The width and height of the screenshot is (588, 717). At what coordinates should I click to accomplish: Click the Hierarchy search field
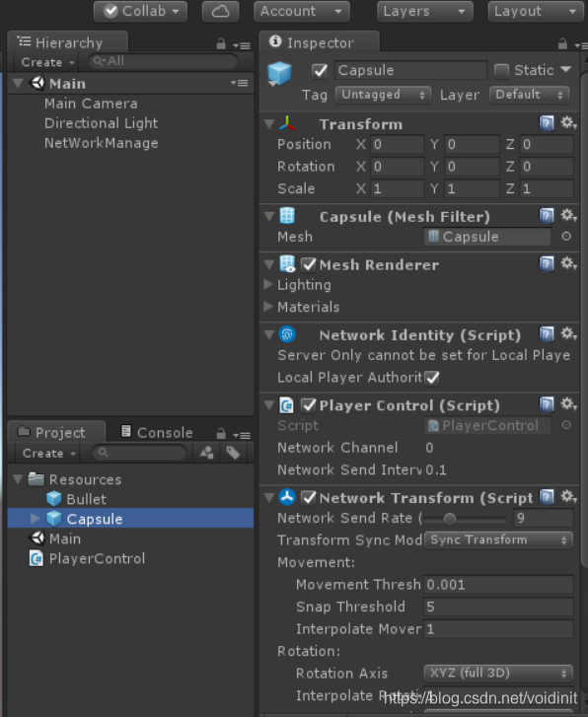pyautogui.click(x=163, y=61)
